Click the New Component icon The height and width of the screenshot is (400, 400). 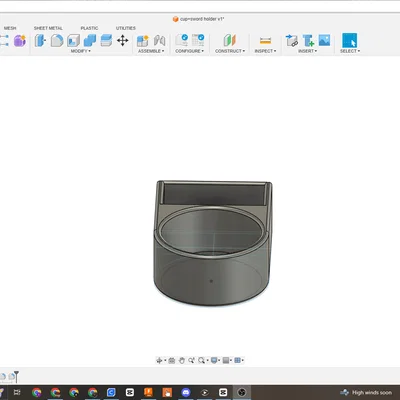(143, 41)
